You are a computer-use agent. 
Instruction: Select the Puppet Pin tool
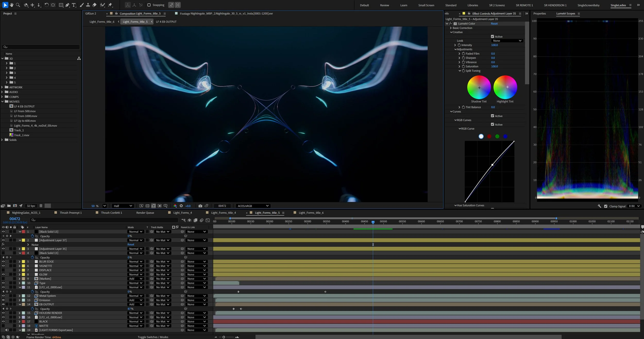click(x=110, y=5)
